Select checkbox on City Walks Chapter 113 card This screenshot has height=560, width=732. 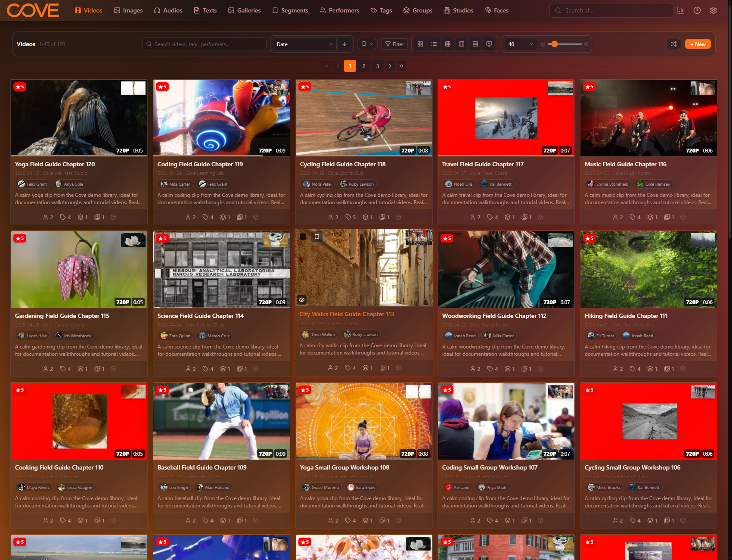[x=303, y=236]
